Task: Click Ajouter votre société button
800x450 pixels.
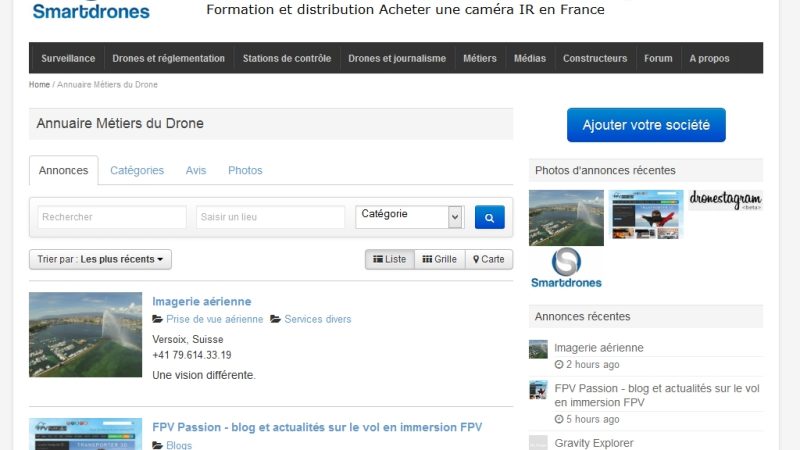Action: (x=646, y=125)
